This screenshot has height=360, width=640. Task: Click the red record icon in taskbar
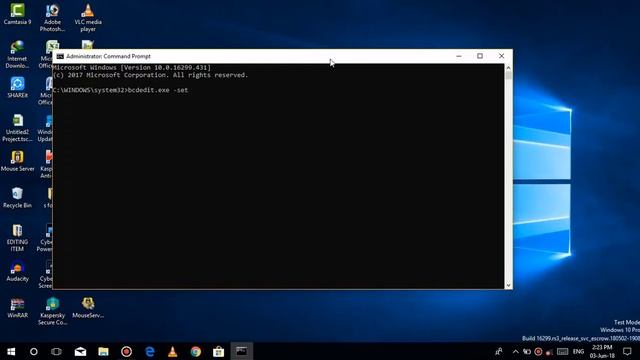tap(127, 351)
